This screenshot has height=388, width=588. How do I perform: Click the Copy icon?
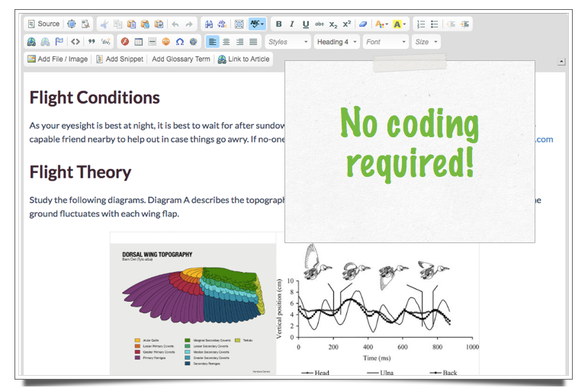(x=117, y=24)
